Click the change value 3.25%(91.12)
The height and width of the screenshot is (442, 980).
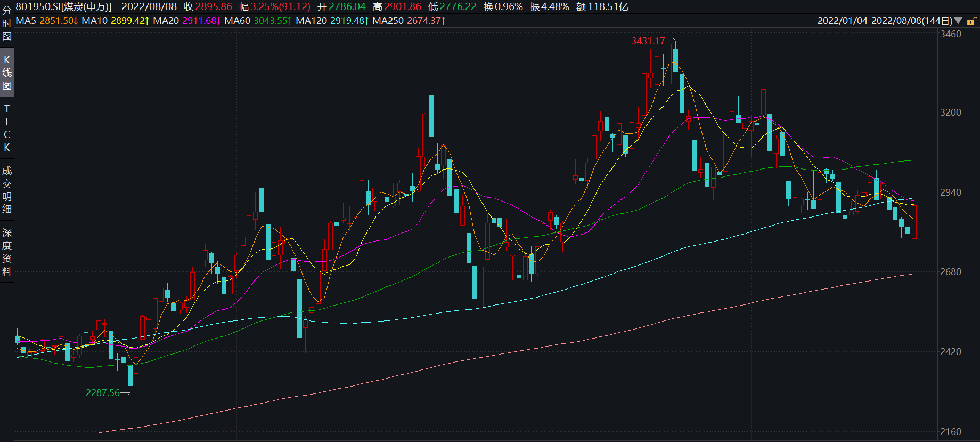pyautogui.click(x=281, y=7)
